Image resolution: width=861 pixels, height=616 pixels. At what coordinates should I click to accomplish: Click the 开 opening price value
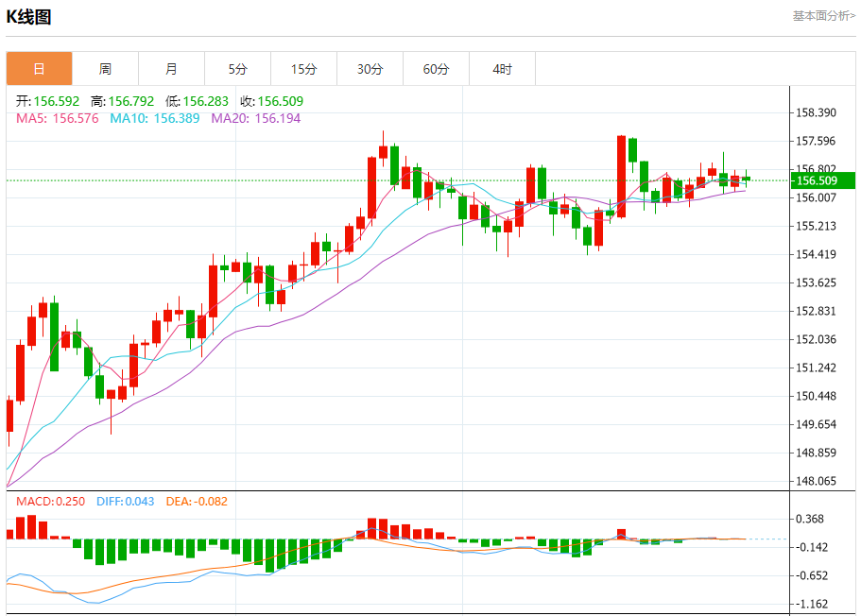(57, 101)
